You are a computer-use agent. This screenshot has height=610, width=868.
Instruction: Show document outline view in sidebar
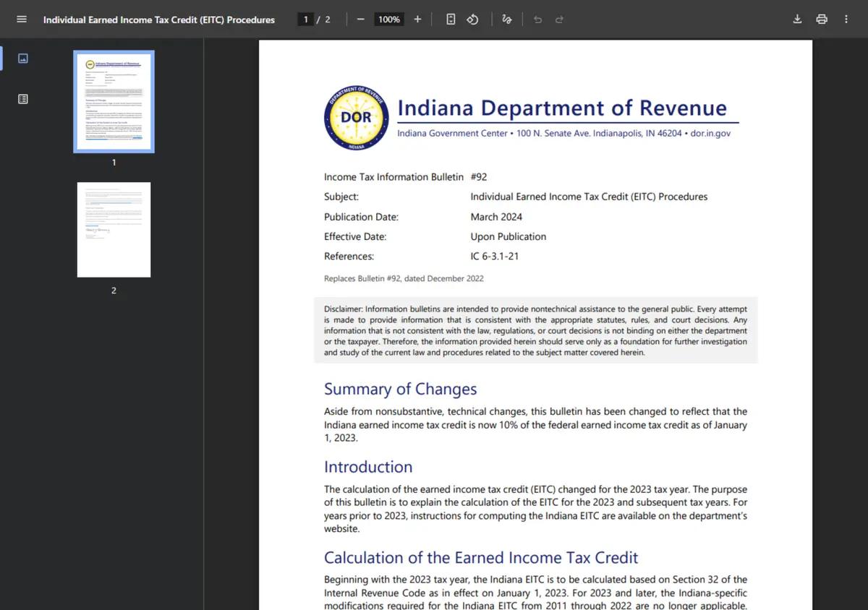(23, 99)
